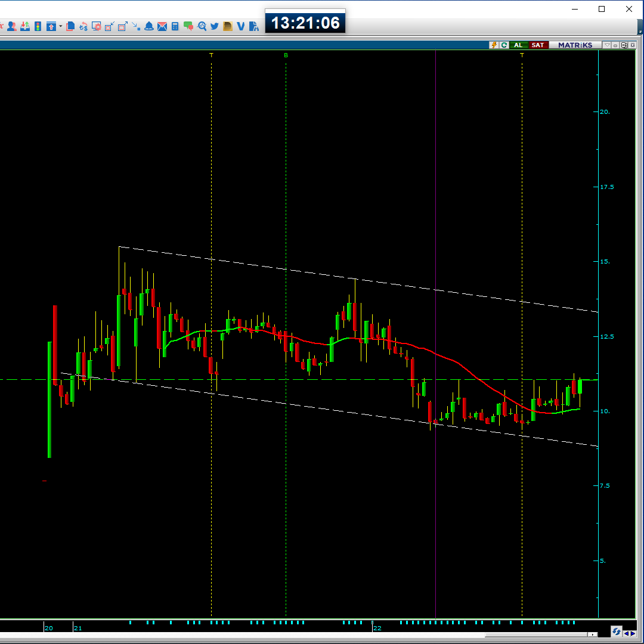Open the monitor settings gear icon
Screen dimensions: 644x644
pyautogui.click(x=97, y=27)
